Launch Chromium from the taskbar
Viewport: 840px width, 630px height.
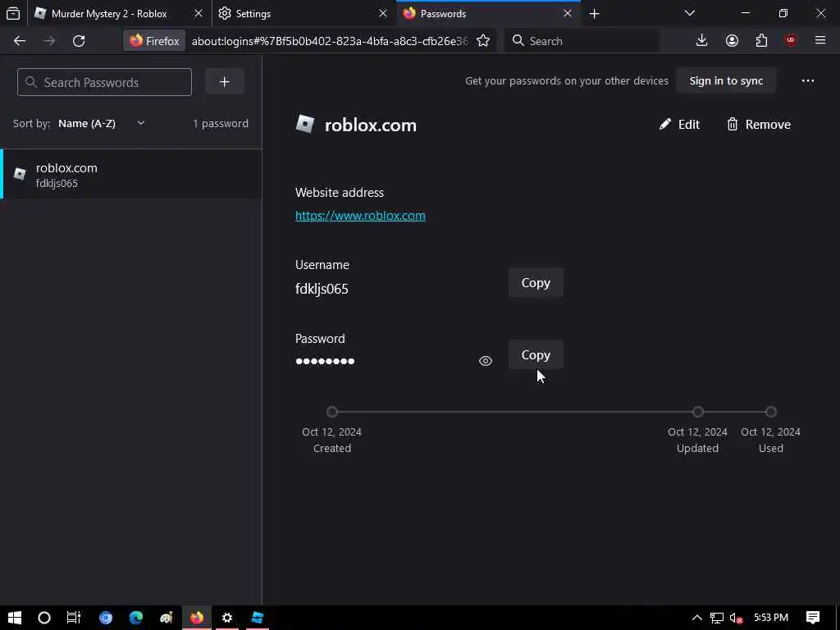106,618
